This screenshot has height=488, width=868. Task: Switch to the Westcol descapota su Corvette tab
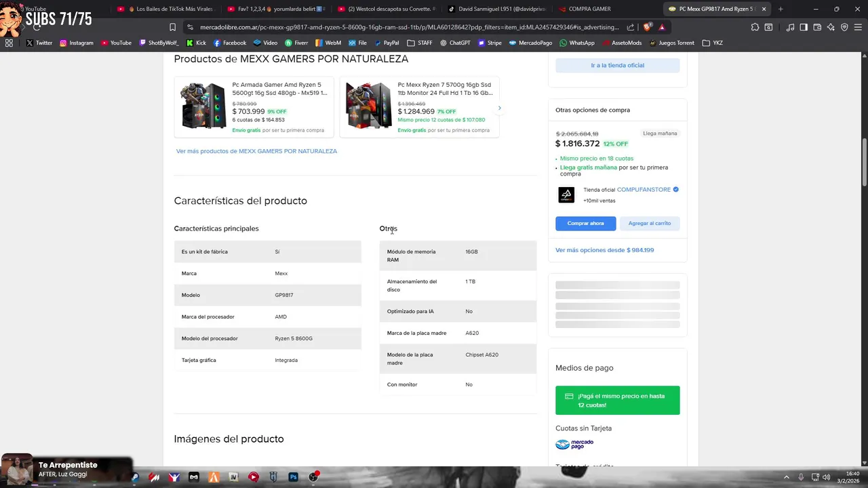[x=387, y=9]
